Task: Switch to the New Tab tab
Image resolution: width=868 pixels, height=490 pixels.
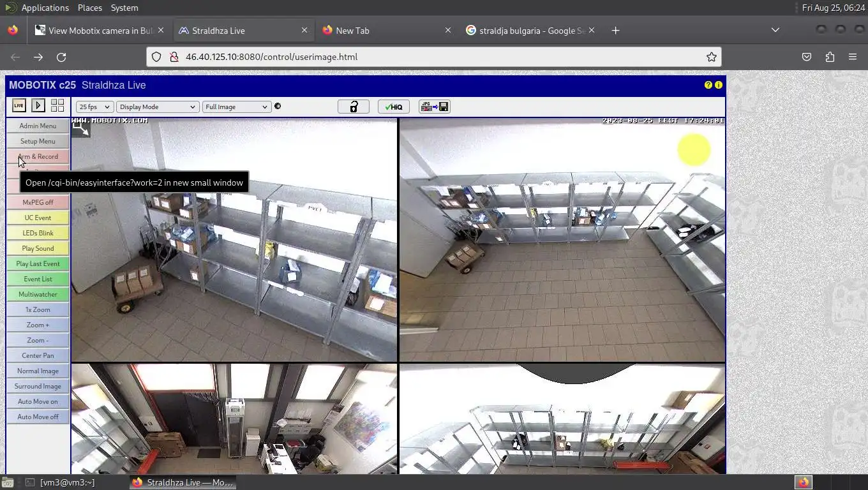Action: pyautogui.click(x=386, y=30)
